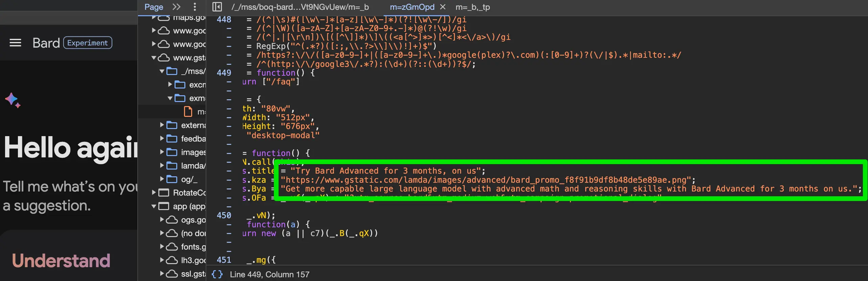The height and width of the screenshot is (281, 868).
Task: Expand the feedba folder
Action: 162,138
